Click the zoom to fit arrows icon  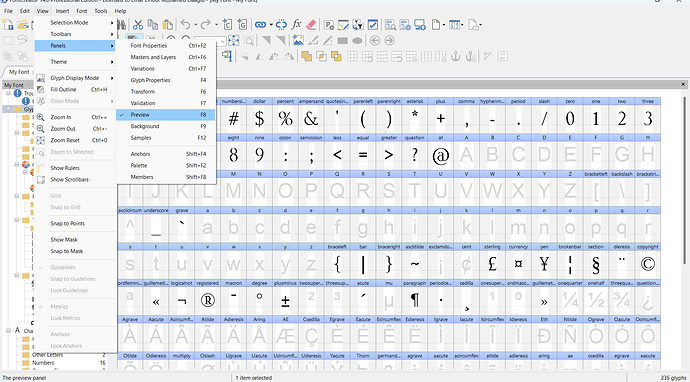(x=233, y=40)
